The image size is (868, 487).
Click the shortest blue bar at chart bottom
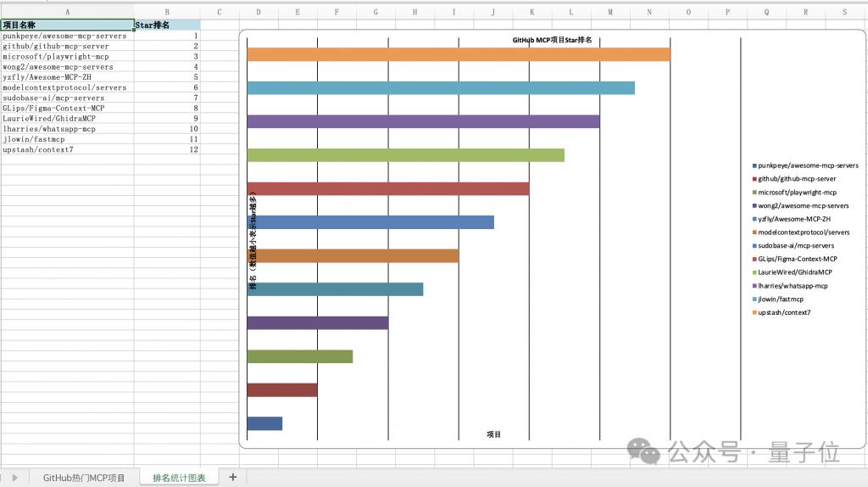point(264,423)
